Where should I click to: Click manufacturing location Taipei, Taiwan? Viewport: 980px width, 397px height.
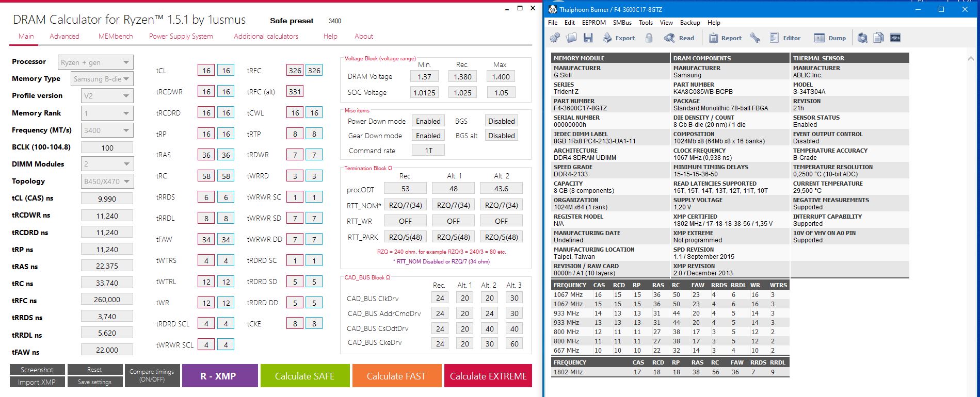point(574,257)
